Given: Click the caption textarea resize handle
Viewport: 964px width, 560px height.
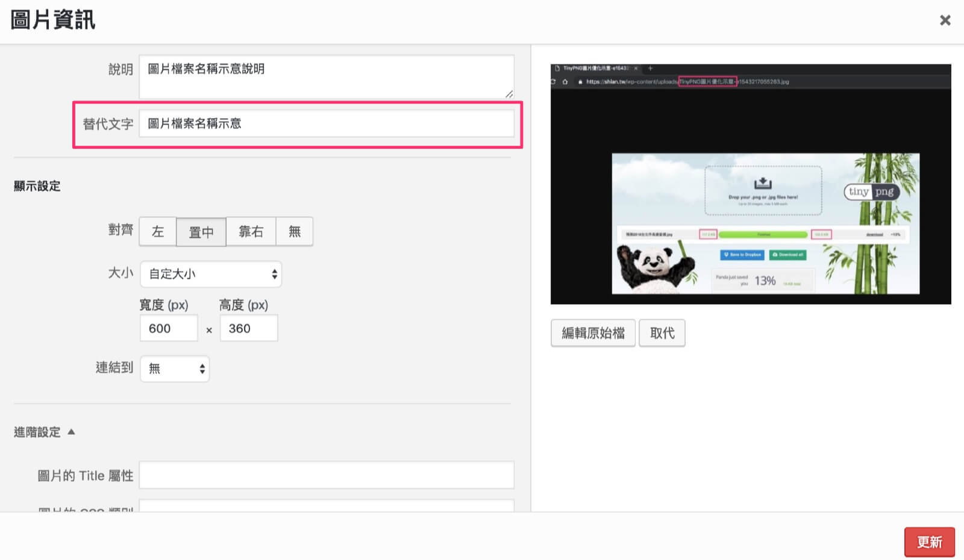Looking at the screenshot, I should [x=509, y=94].
